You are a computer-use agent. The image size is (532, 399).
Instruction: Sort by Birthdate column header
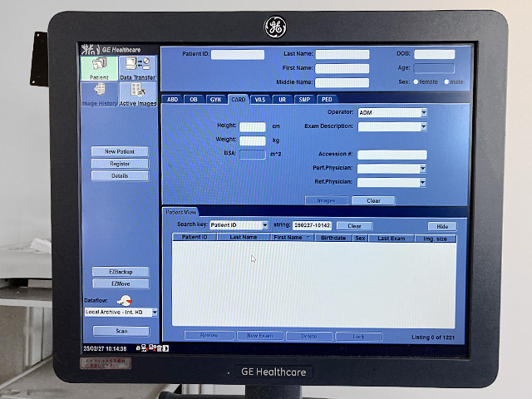tap(333, 238)
